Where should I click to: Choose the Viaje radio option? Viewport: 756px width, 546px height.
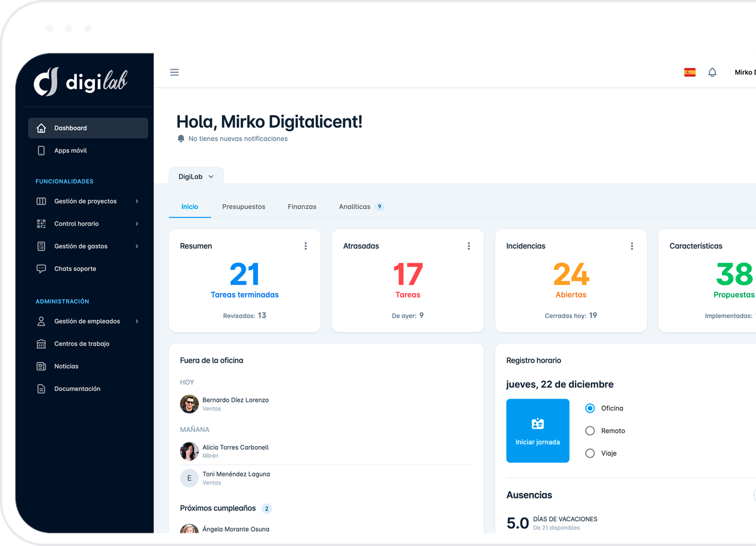pos(590,454)
